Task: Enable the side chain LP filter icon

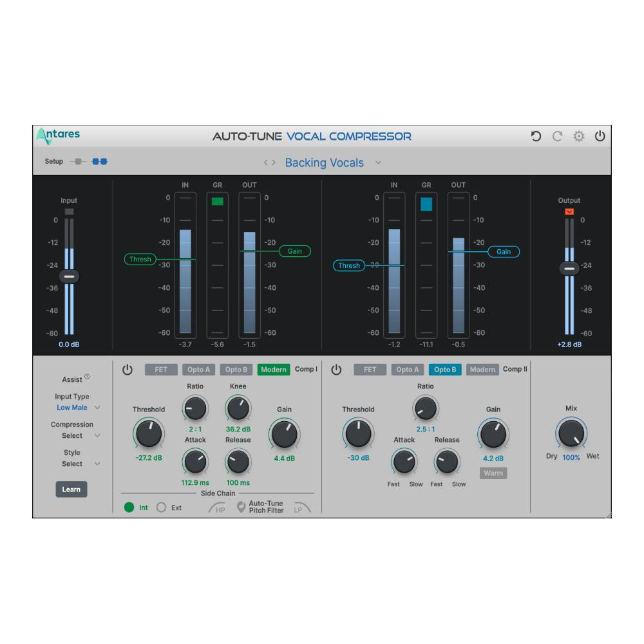Action: (x=302, y=508)
